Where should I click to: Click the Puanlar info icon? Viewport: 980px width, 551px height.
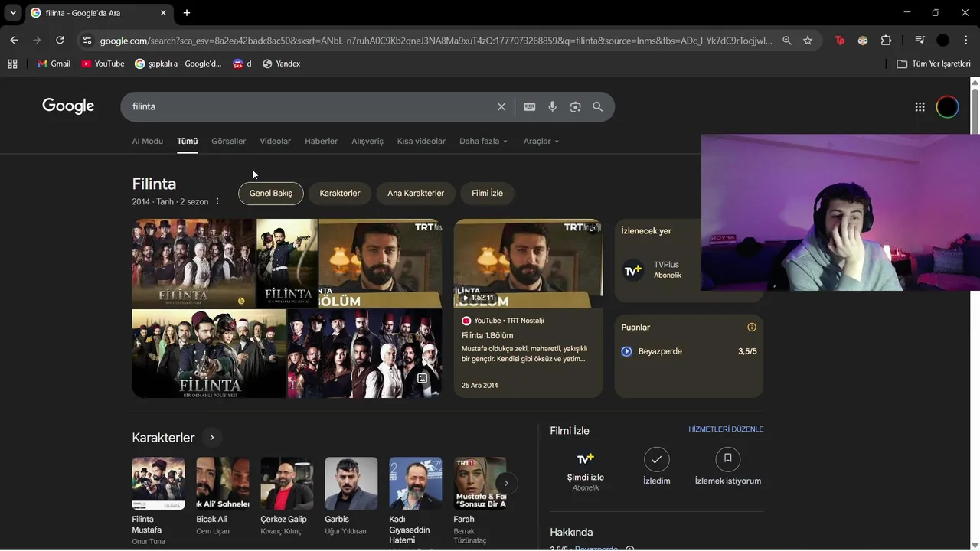pyautogui.click(x=752, y=327)
